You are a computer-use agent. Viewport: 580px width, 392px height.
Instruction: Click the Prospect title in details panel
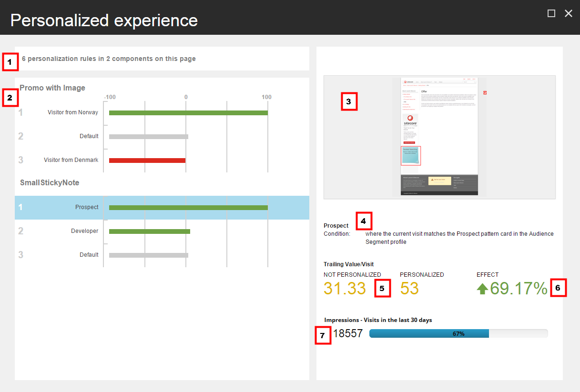(336, 226)
